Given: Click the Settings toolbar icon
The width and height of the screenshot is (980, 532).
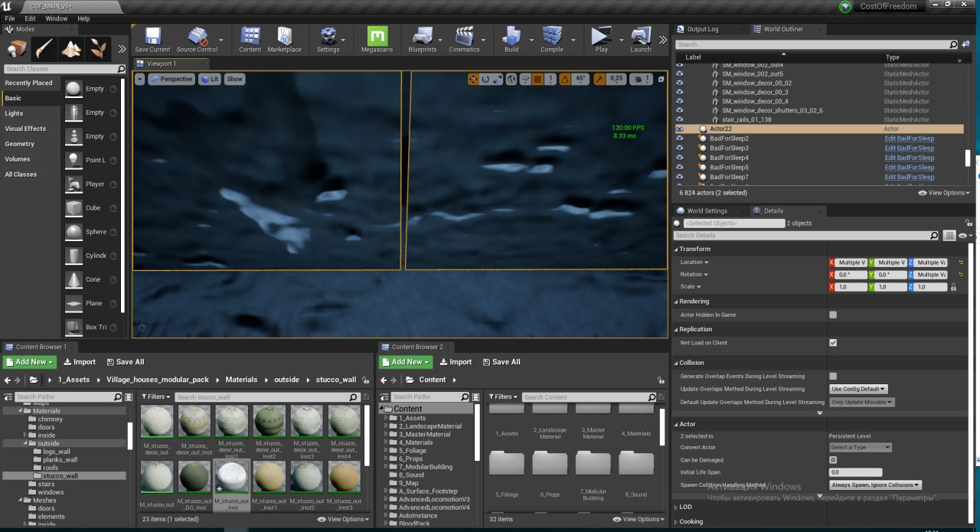Looking at the screenshot, I should [328, 39].
